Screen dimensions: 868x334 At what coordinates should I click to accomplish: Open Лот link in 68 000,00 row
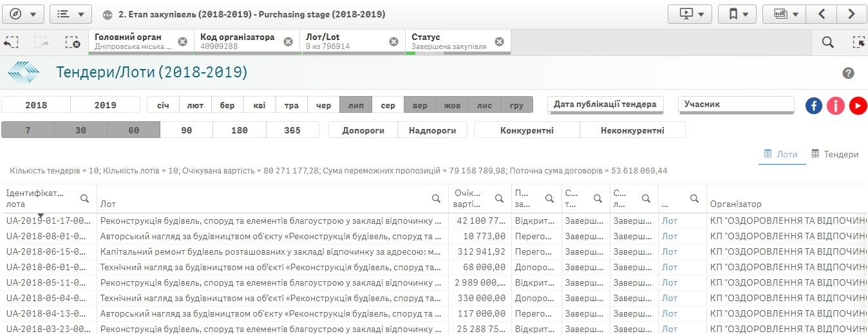click(670, 267)
